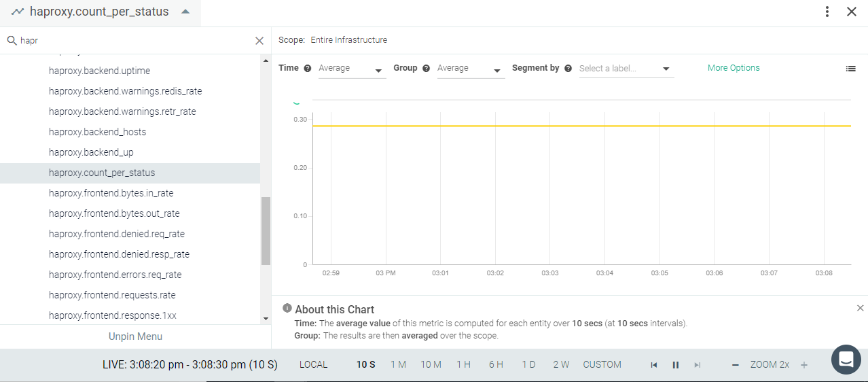This screenshot has height=382, width=868.
Task: Step forward to next time interval
Action: click(698, 365)
